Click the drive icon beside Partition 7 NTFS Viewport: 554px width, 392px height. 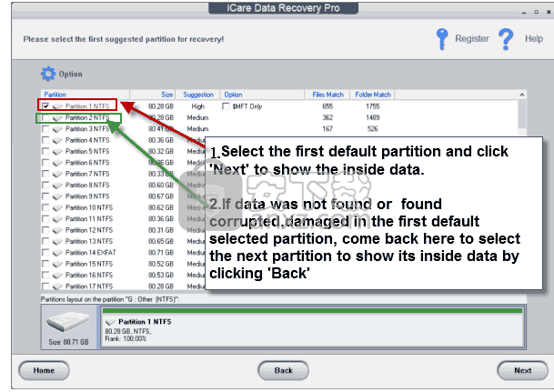pyautogui.click(x=57, y=174)
